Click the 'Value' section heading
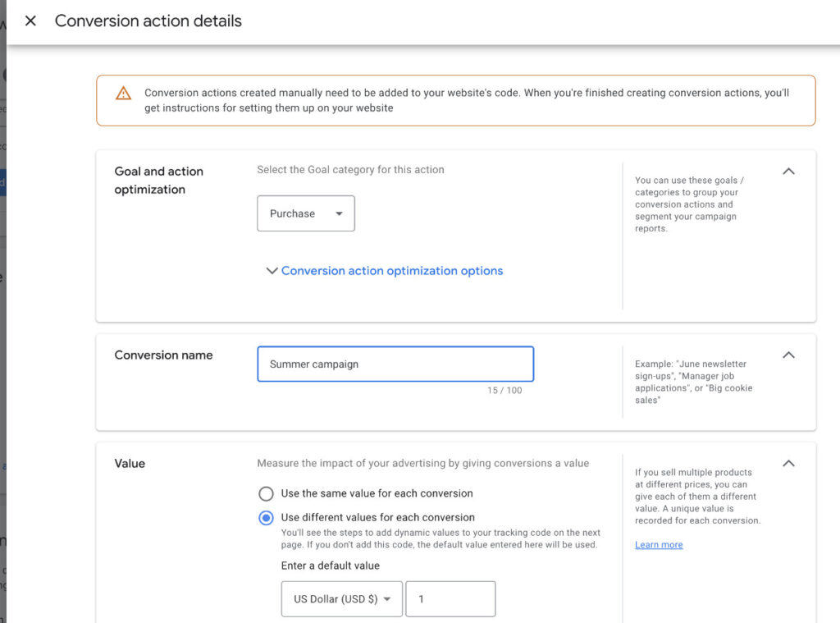The image size is (840, 623). pyautogui.click(x=130, y=464)
